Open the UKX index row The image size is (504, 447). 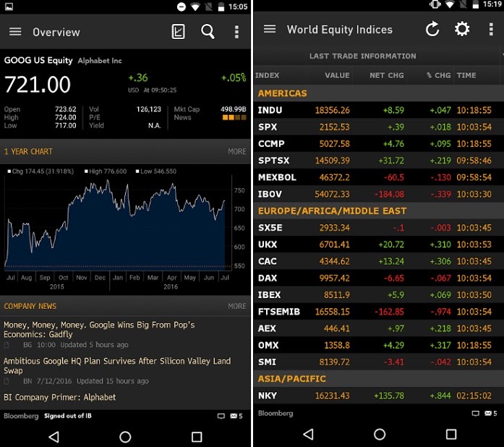379,244
